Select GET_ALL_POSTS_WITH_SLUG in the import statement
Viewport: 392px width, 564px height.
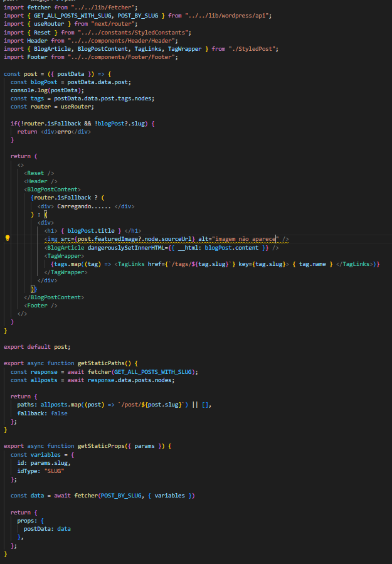73,16
